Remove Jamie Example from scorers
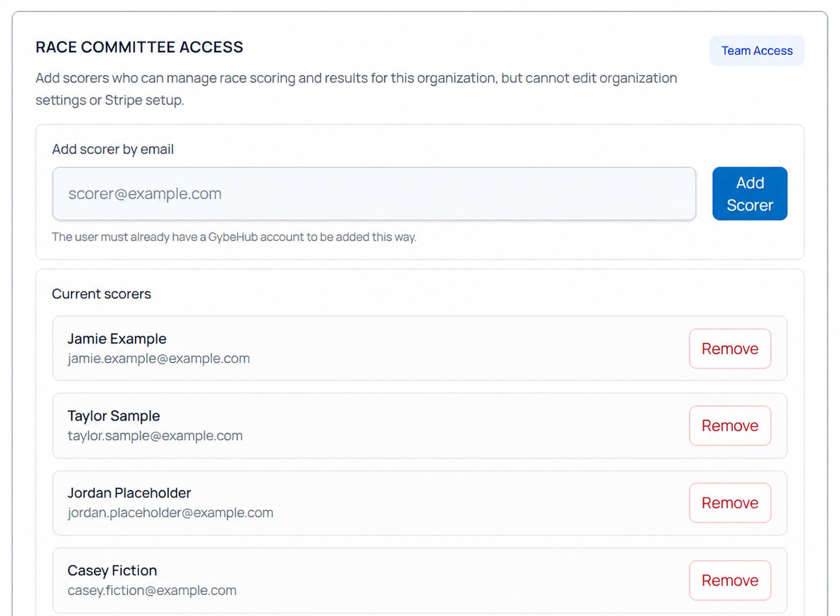This screenshot has width=840, height=616. (730, 349)
